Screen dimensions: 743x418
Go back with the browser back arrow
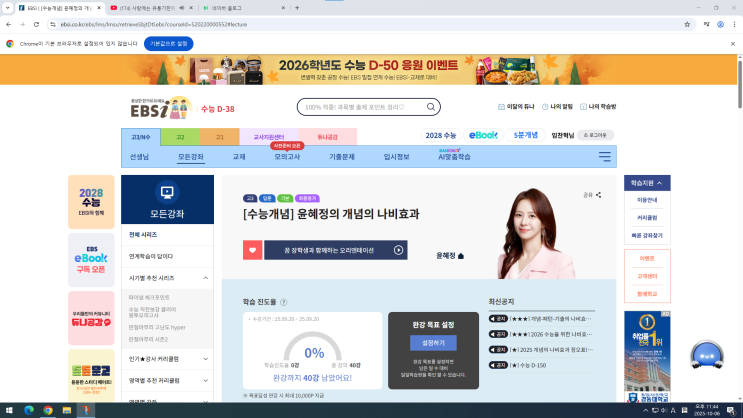point(9,24)
